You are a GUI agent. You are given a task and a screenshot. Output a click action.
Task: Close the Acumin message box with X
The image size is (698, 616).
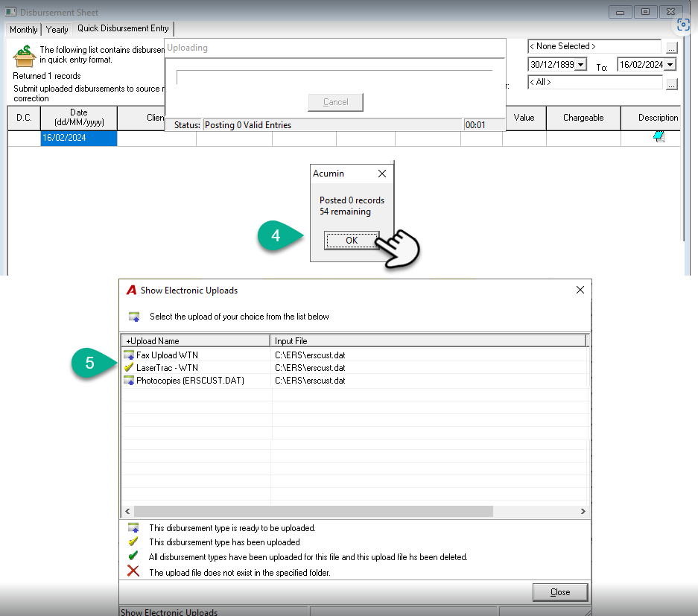[382, 174]
